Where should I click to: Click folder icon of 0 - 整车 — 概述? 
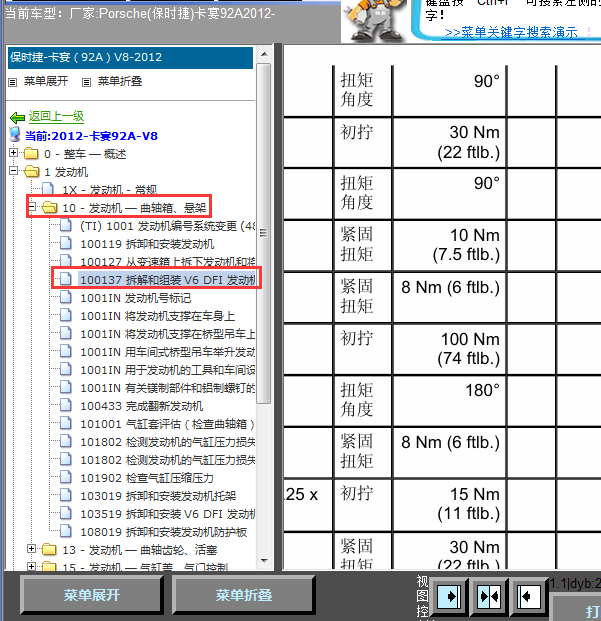(x=31, y=153)
